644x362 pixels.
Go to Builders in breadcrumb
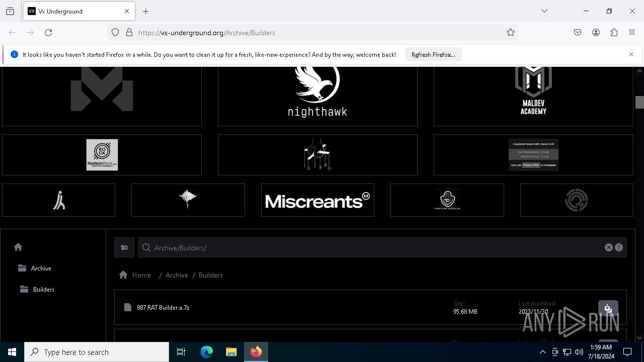click(x=210, y=275)
